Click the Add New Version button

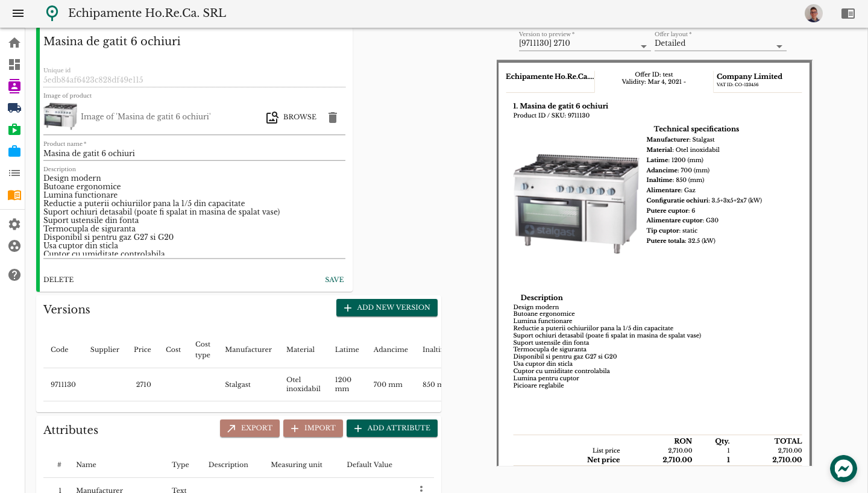(387, 308)
